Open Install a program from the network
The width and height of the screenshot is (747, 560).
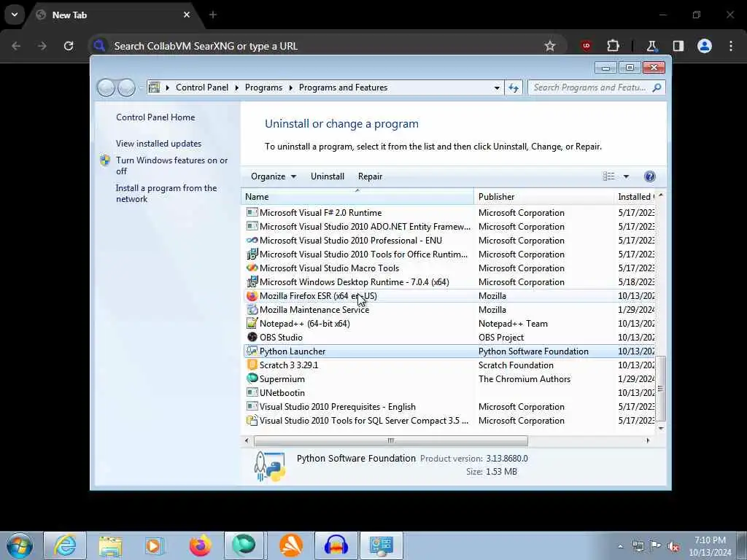click(x=166, y=193)
